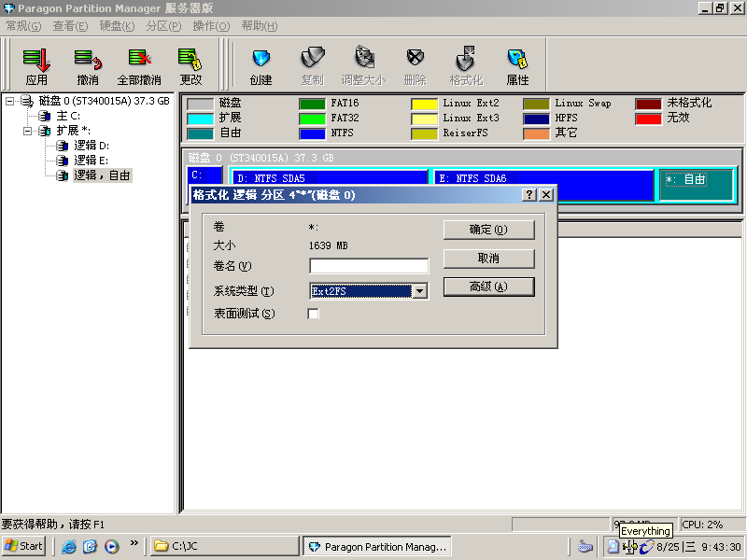Click the Copy (复制) partition icon
The image size is (747, 560).
[x=313, y=58]
